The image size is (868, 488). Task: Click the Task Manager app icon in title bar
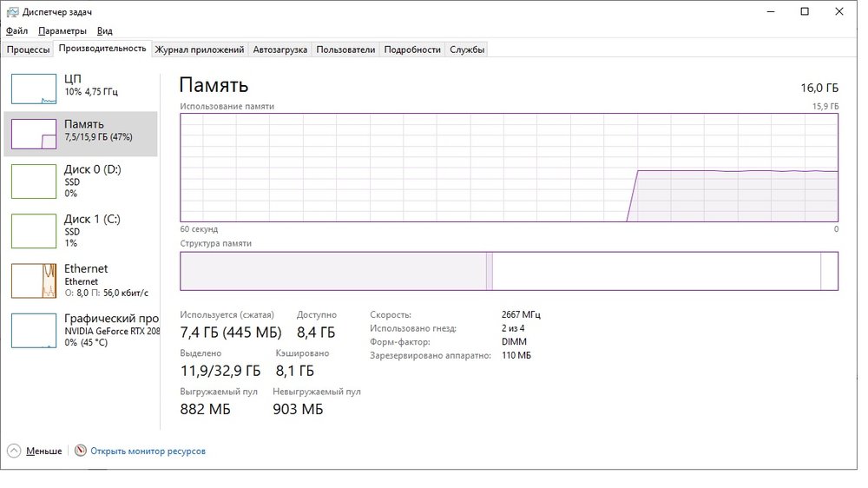pyautogui.click(x=10, y=11)
